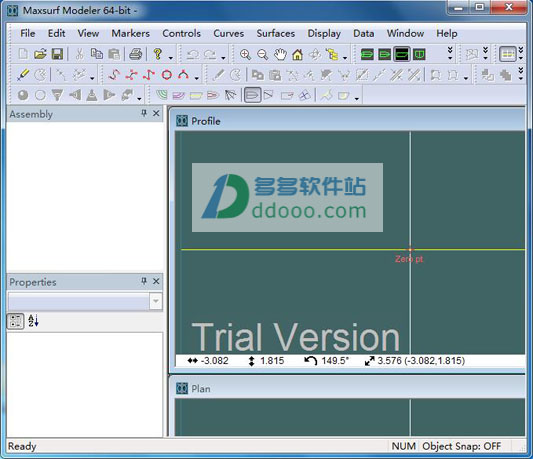This screenshot has width=533, height=459.
Task: Click the NUM status indicator
Action: pyautogui.click(x=403, y=446)
